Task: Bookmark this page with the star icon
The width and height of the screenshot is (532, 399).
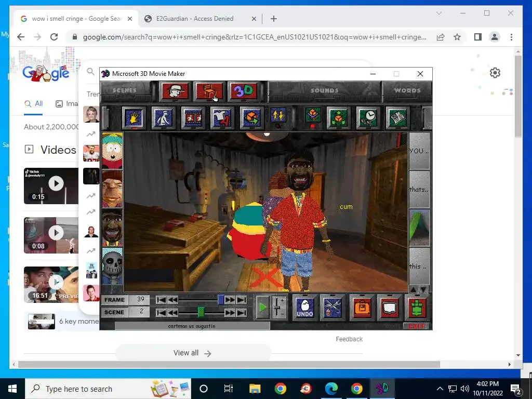Action: (457, 37)
